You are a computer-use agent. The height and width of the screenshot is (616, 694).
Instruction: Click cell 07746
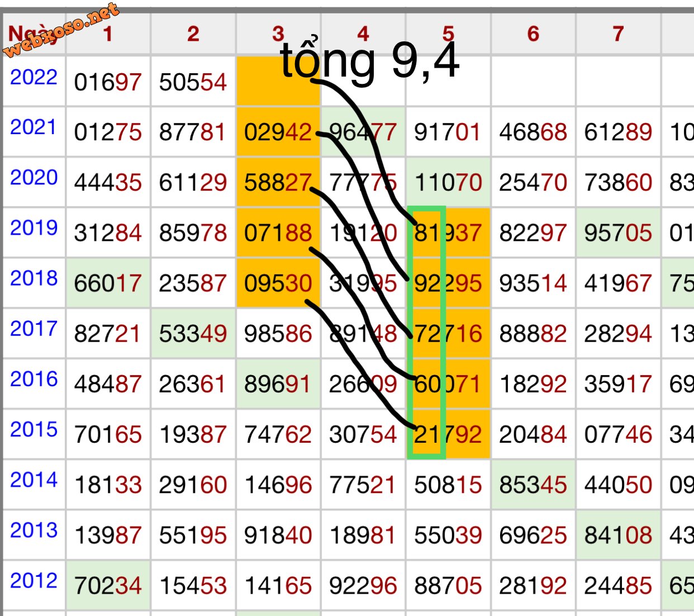pos(618,435)
